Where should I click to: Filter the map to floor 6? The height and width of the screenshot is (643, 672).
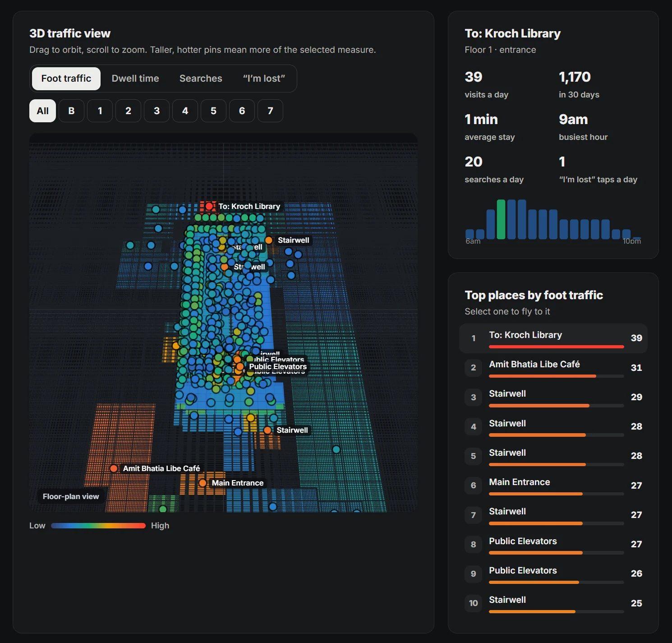coord(242,111)
